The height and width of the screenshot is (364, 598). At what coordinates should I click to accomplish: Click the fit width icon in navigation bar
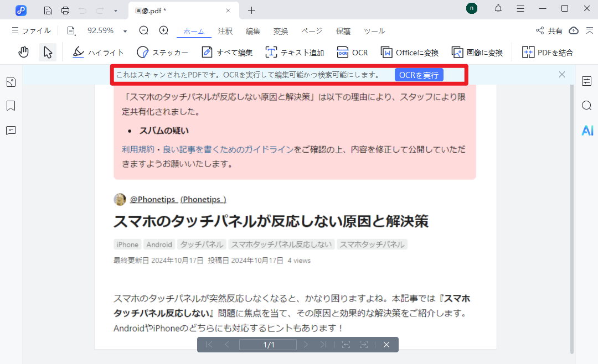[364, 345]
